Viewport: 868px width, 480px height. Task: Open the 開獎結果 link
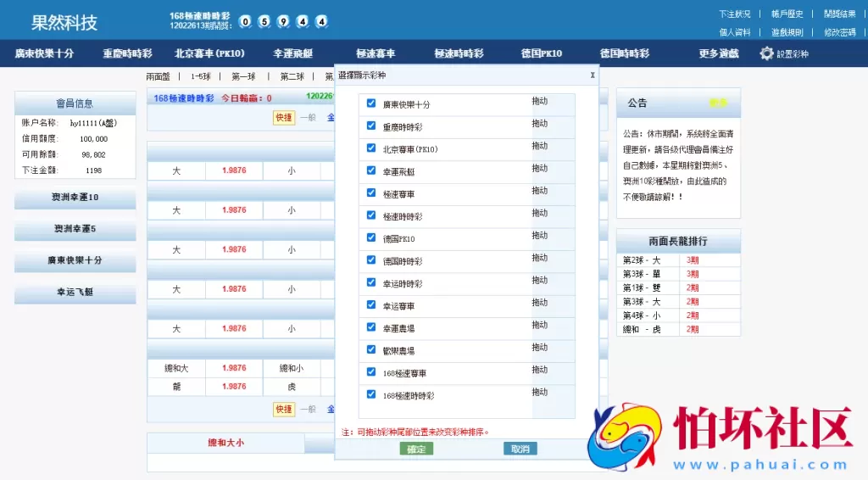click(840, 14)
